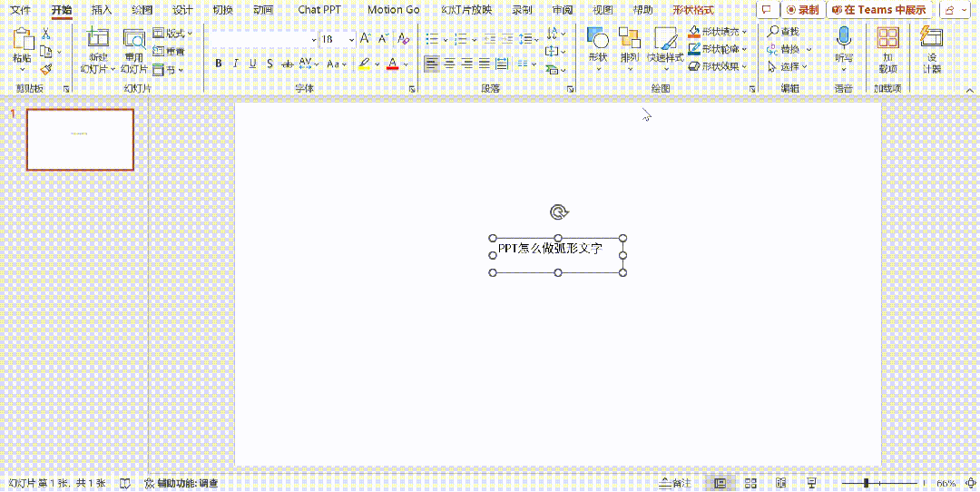Click the Find (查找) magnifier
Image resolution: width=980 pixels, height=492 pixels.
point(773,31)
